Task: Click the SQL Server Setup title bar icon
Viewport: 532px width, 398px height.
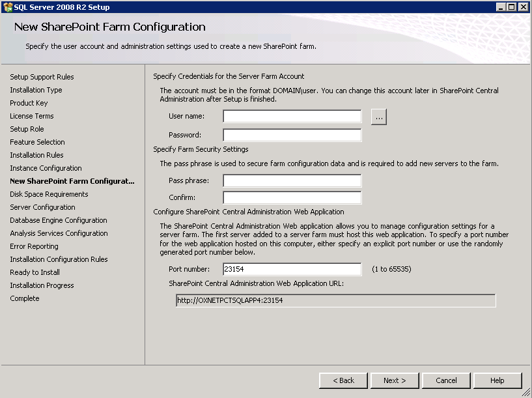Action: [7, 7]
